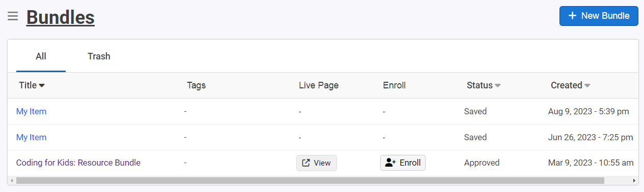Click the add-user icon in Enroll button
644x192 pixels.
(390, 163)
